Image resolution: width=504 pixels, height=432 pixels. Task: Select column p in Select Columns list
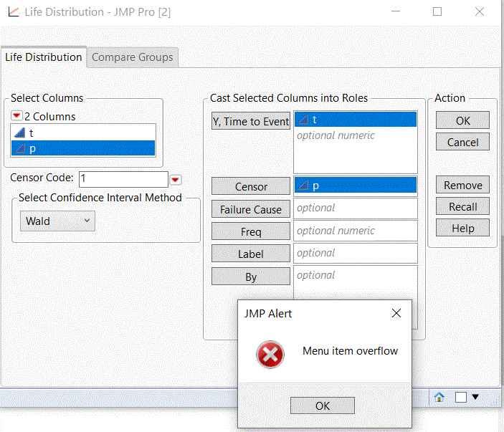[82, 148]
